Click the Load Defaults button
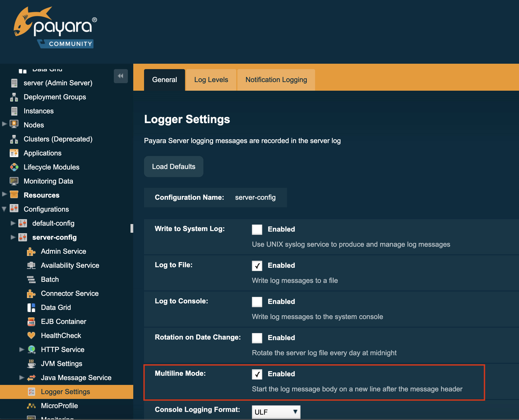Image resolution: width=519 pixels, height=420 pixels. 174,166
